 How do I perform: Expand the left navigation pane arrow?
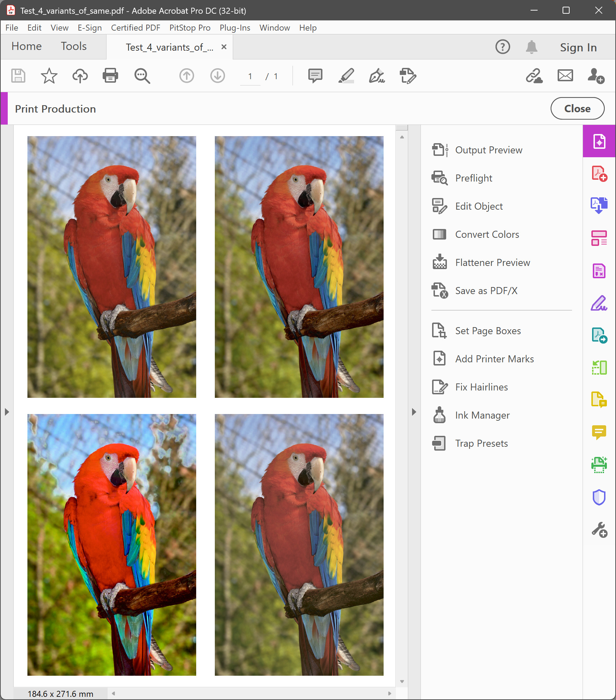pyautogui.click(x=7, y=412)
